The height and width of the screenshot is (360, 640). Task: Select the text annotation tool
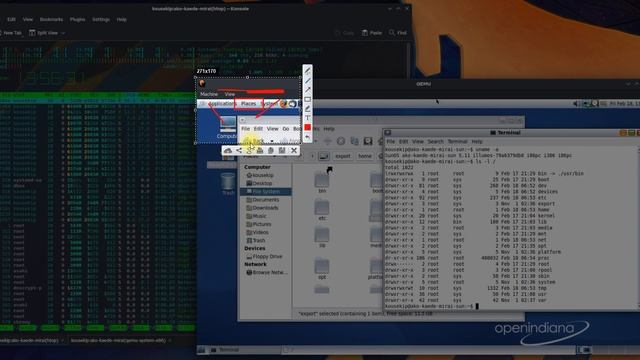click(308, 118)
